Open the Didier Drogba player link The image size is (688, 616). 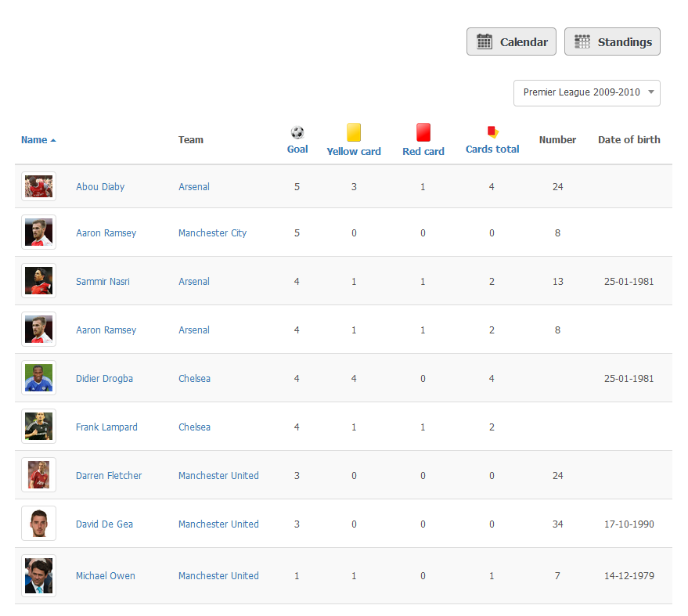[104, 379]
